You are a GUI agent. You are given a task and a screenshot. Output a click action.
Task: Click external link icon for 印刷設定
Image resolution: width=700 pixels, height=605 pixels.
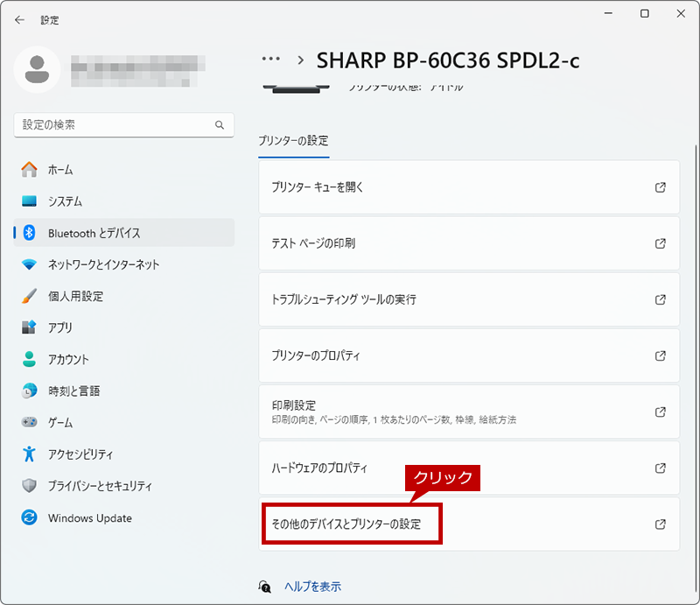[x=661, y=412]
